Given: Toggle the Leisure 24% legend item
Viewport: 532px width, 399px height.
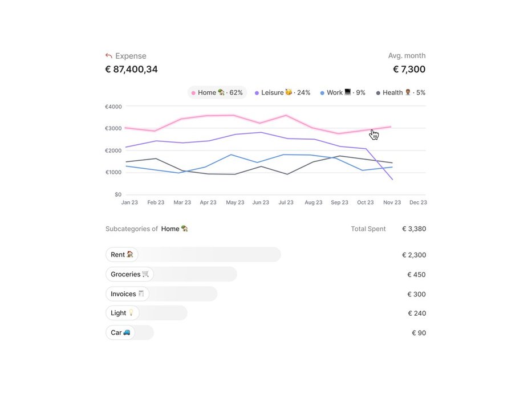Looking at the screenshot, I should (283, 92).
